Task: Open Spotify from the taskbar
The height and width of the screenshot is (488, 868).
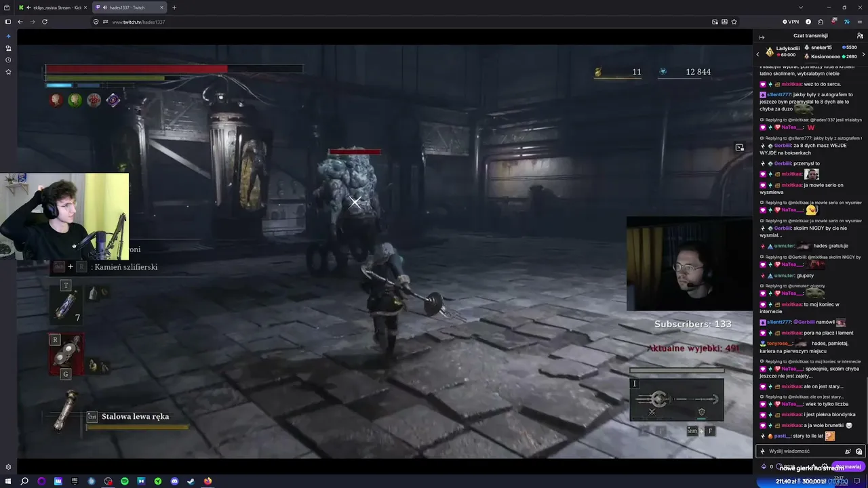Action: click(x=125, y=481)
